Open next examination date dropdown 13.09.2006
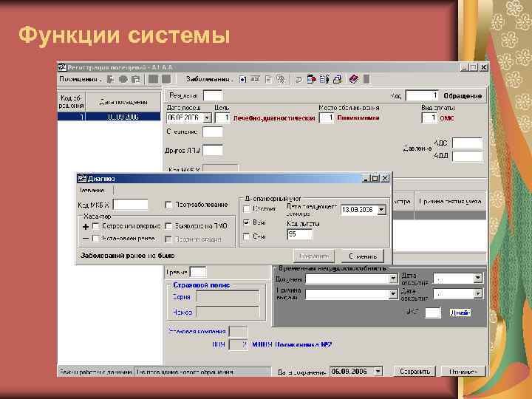Viewport: 532px width, 399px height. pos(381,210)
